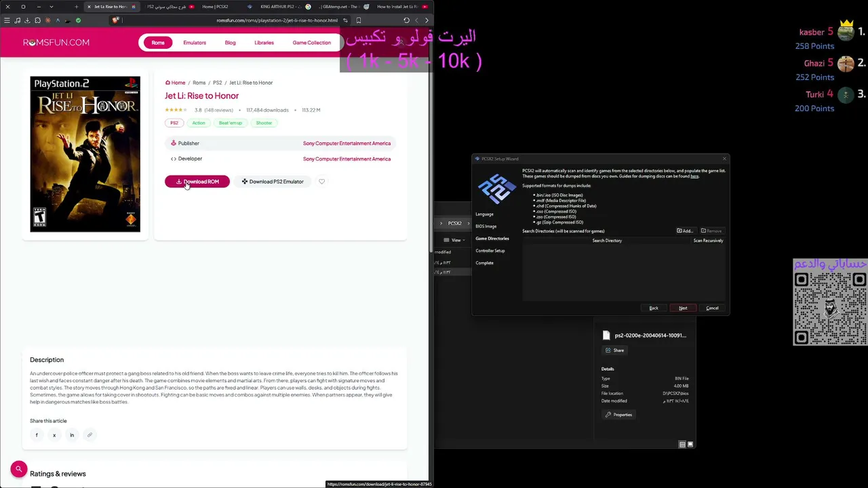The height and width of the screenshot is (488, 868).
Task: Open the 148 reviews link
Action: [x=218, y=110]
